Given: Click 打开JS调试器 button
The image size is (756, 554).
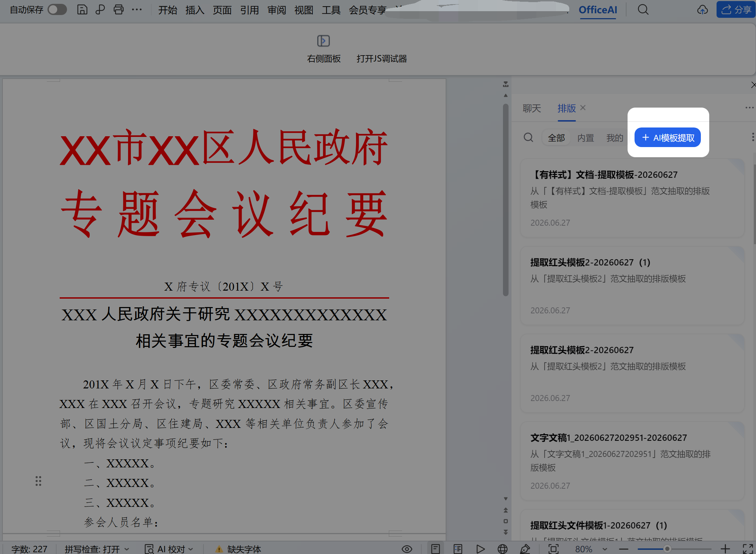Looking at the screenshot, I should click(x=381, y=59).
